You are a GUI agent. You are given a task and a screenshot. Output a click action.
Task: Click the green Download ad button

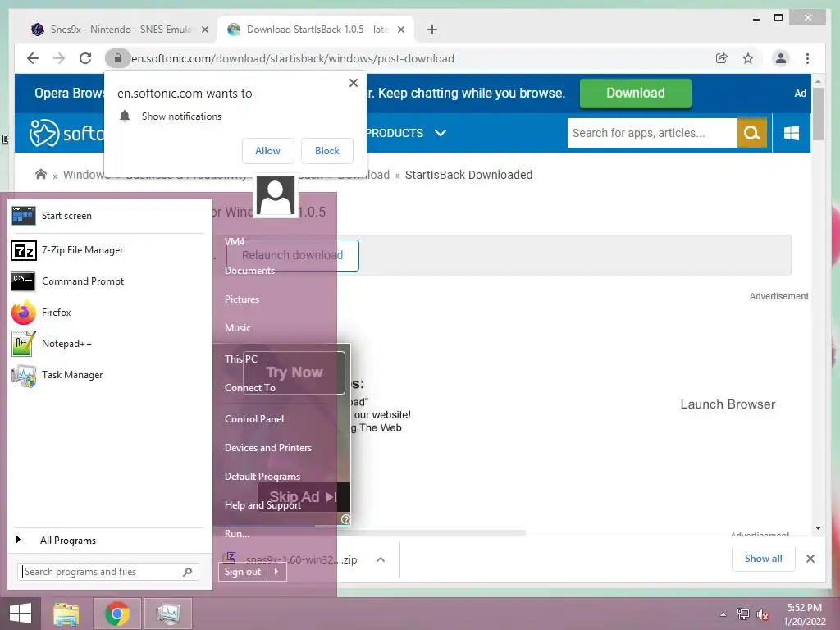click(636, 94)
